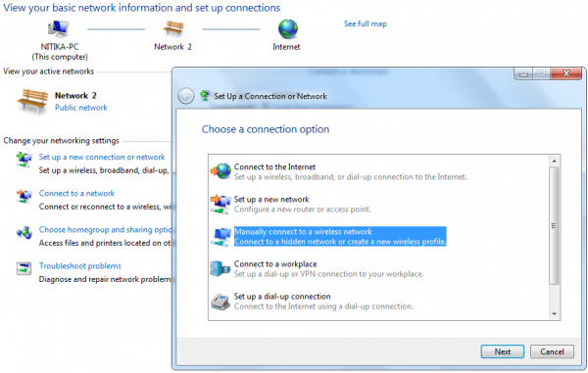The width and height of the screenshot is (588, 373).
Task: Click the dial-up telephone icon
Action: coord(220,302)
